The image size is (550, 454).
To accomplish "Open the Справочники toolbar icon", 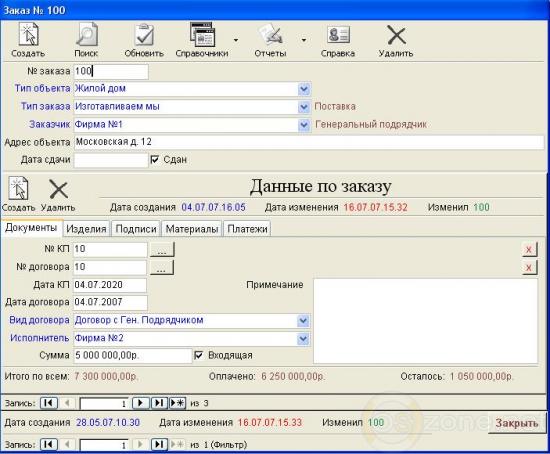I will point(202,34).
